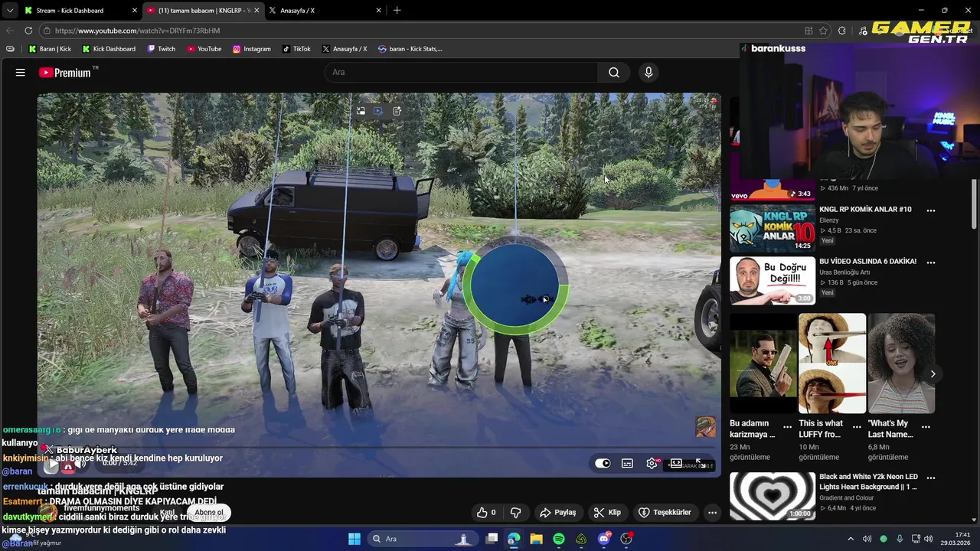Create a clip with Klip button
This screenshot has width=980, height=551.
pyautogui.click(x=607, y=513)
